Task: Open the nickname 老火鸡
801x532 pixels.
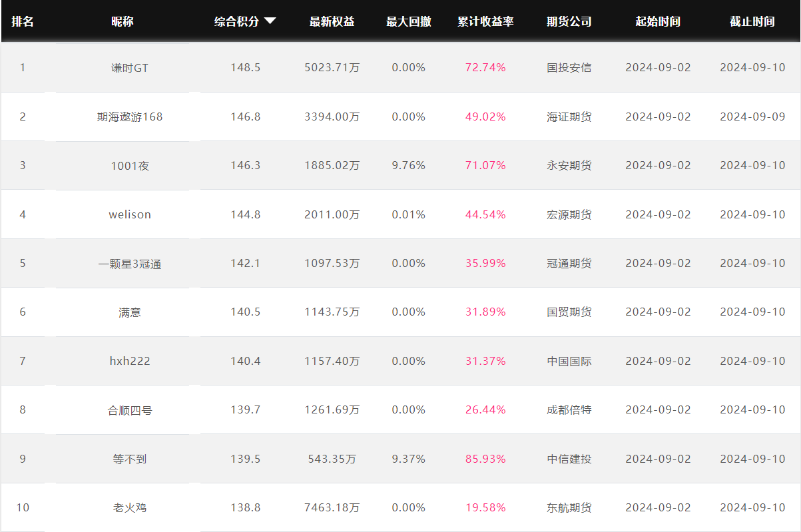Action: click(x=130, y=508)
